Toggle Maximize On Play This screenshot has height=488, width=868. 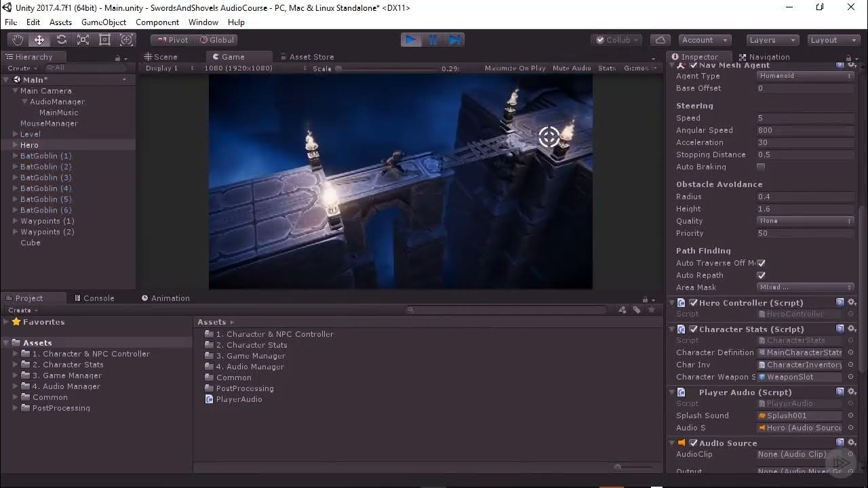(515, 68)
